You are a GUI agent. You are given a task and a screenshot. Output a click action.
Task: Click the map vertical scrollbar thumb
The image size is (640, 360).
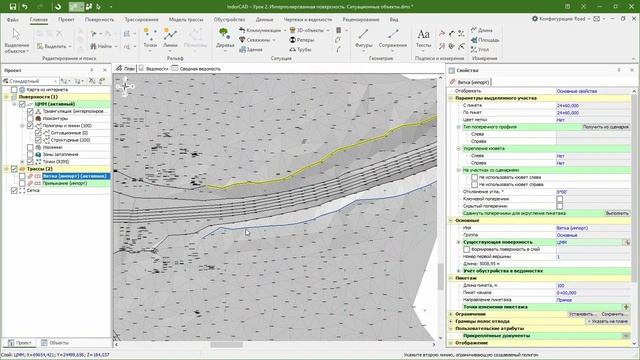point(440,277)
